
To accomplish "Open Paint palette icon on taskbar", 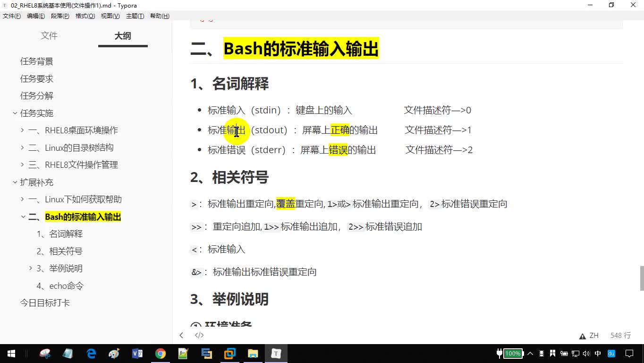I will pos(114,354).
